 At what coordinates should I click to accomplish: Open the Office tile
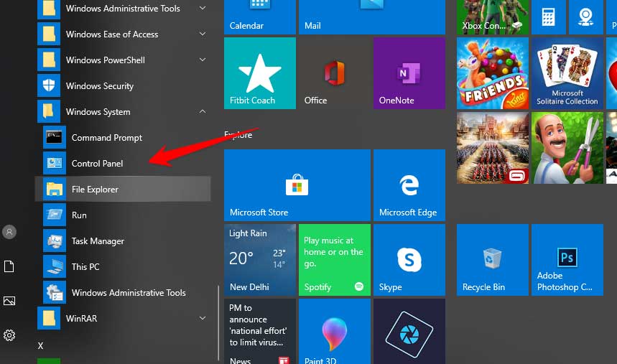[x=335, y=73]
